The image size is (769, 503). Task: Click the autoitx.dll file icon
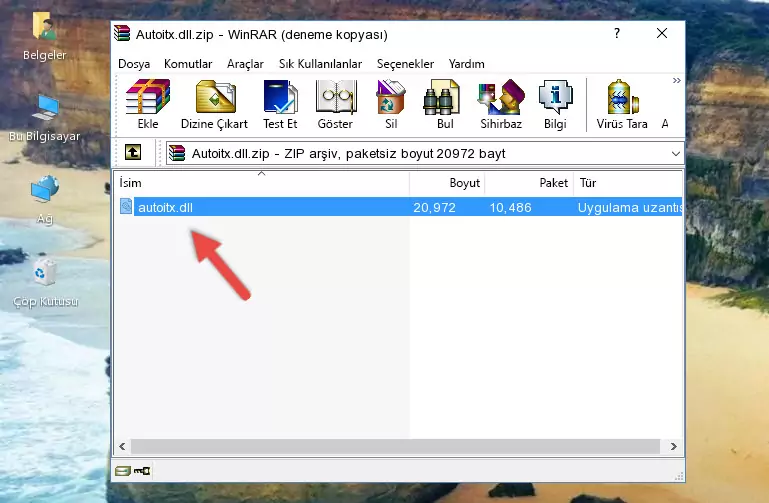click(126, 206)
